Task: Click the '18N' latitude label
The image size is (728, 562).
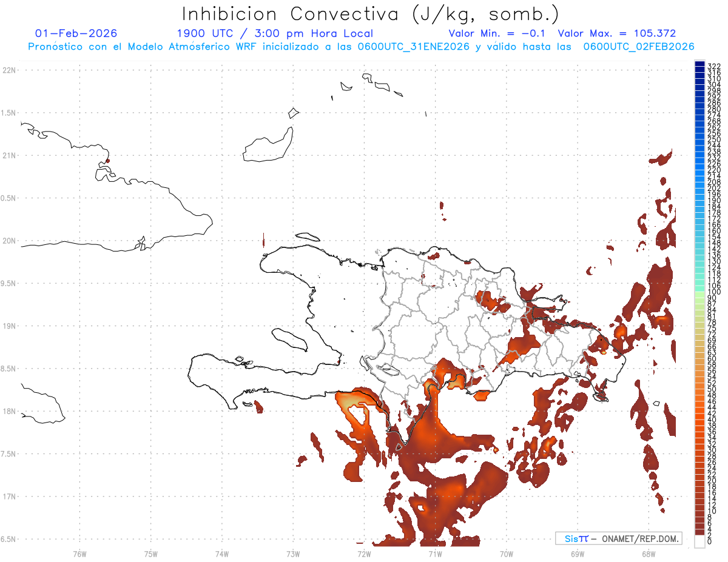Action: 9,411
